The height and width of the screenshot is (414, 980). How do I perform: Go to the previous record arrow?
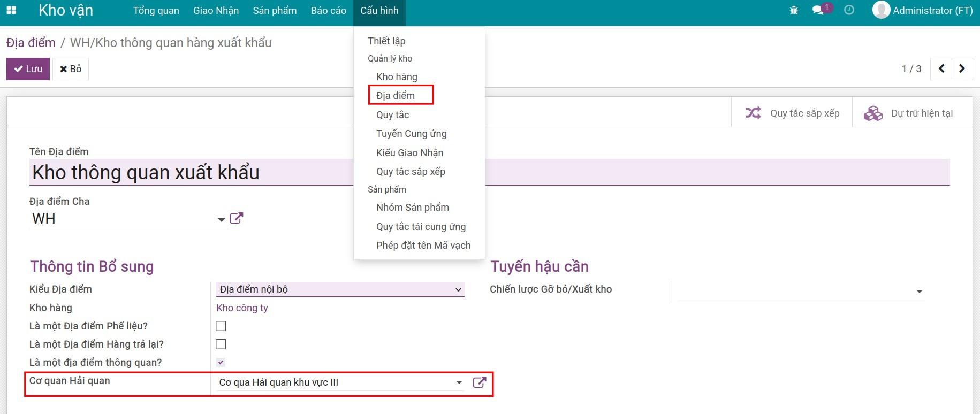click(x=941, y=68)
